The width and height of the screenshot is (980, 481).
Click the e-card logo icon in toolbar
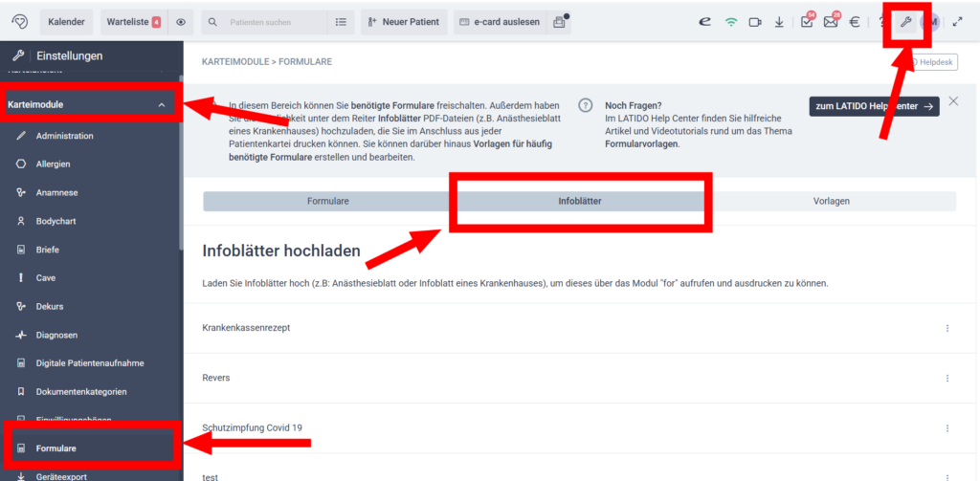705,22
